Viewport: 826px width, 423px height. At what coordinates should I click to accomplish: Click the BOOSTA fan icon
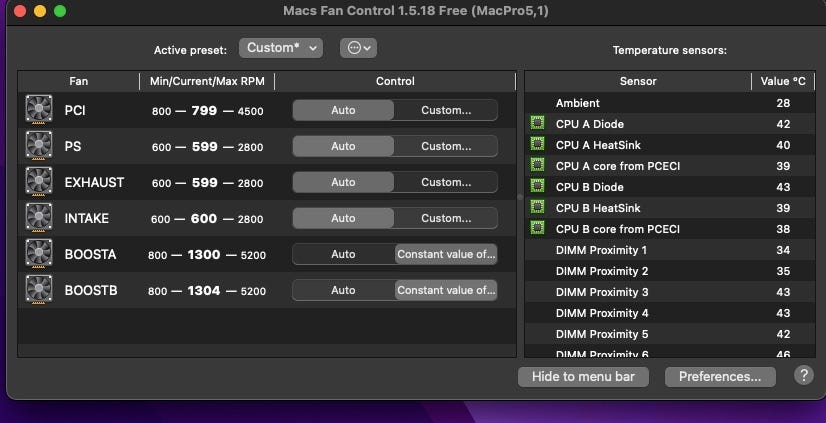click(39, 254)
